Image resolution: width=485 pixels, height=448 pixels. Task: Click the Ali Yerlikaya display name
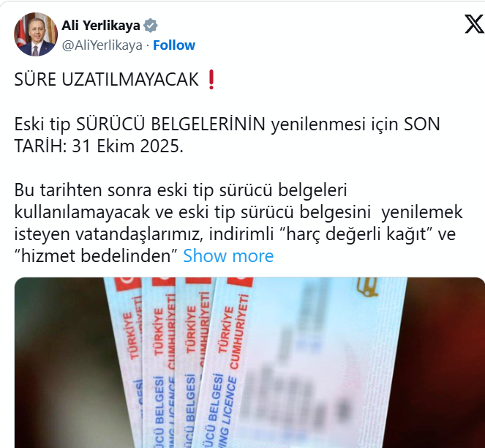(101, 26)
